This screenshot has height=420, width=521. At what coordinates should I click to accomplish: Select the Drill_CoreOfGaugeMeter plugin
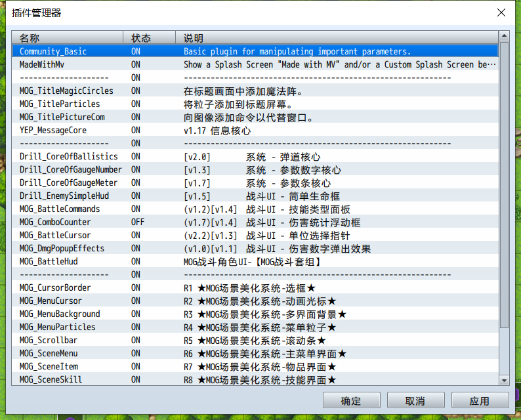(255, 182)
